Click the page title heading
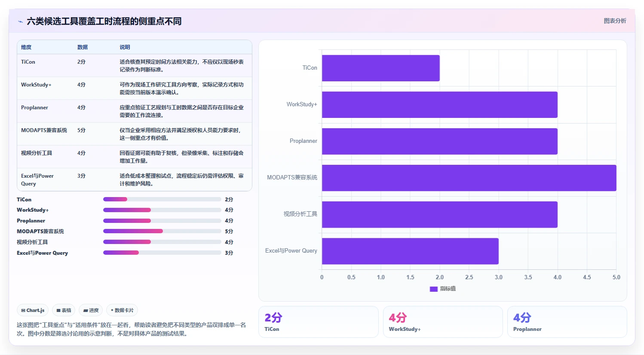 pos(104,21)
